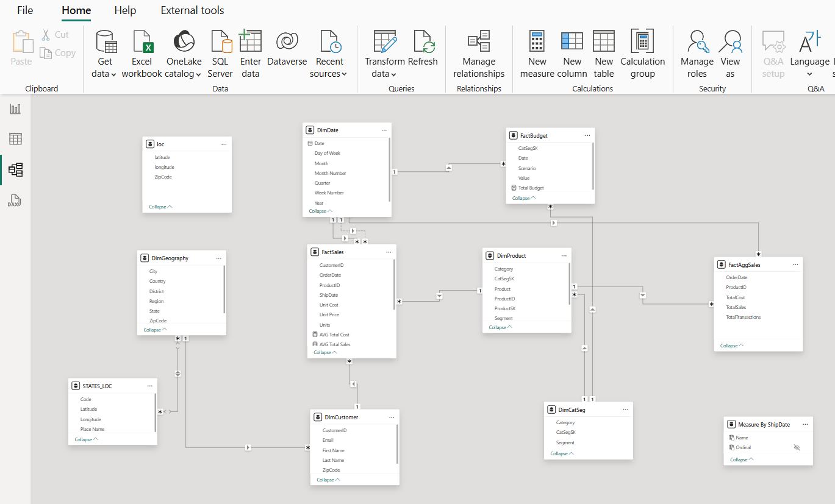Screen dimensions: 835x504
Task: Open Table view from the left sidebar
Action: pos(15,138)
